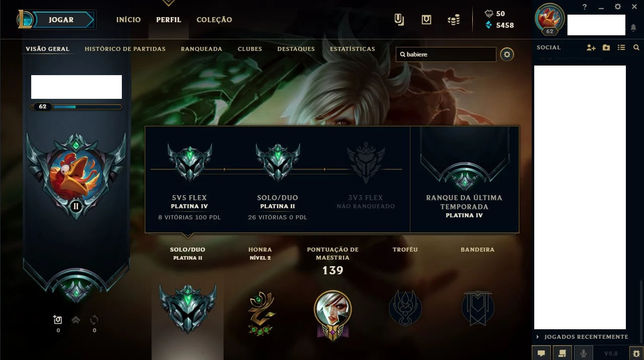Select the Estatísticas tab

[x=352, y=49]
